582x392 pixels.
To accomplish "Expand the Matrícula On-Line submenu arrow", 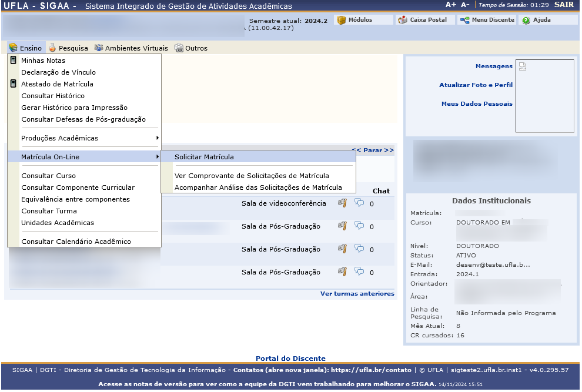I will coord(157,157).
